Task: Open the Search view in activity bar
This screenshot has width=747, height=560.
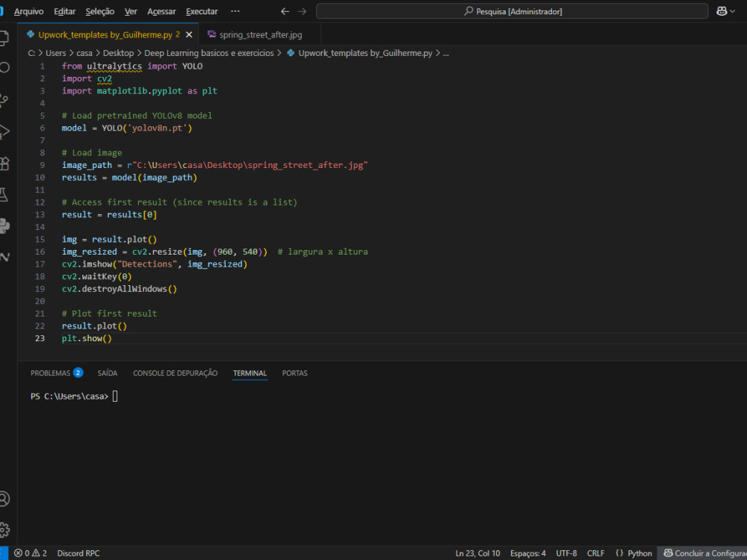Action: 4,67
